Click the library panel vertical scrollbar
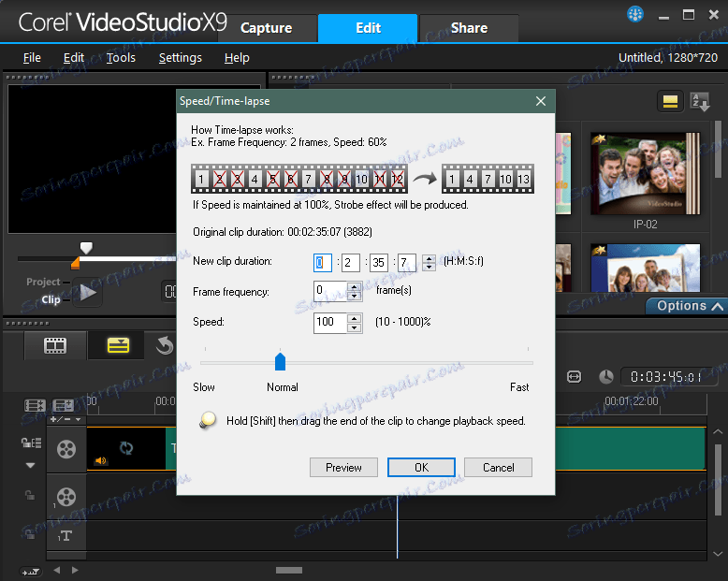This screenshot has width=728, height=581. coord(719,150)
